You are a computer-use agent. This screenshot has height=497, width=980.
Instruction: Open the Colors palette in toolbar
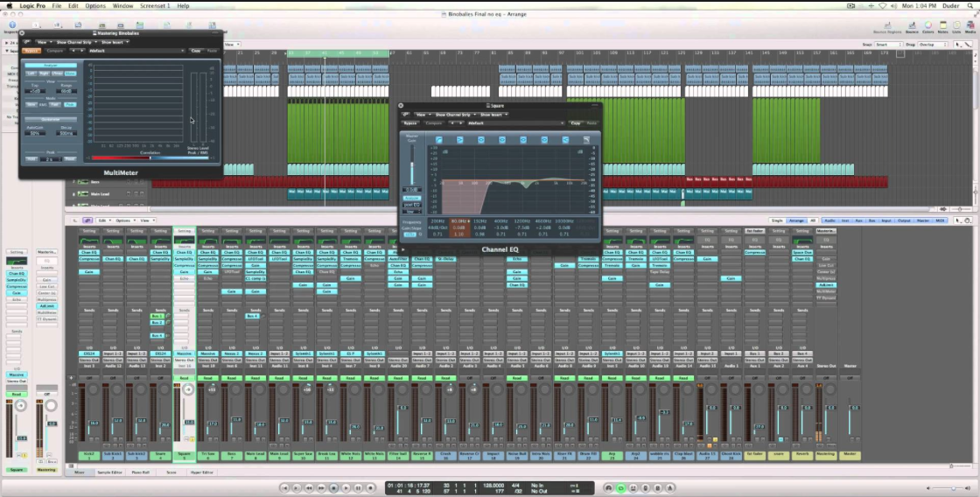(928, 27)
